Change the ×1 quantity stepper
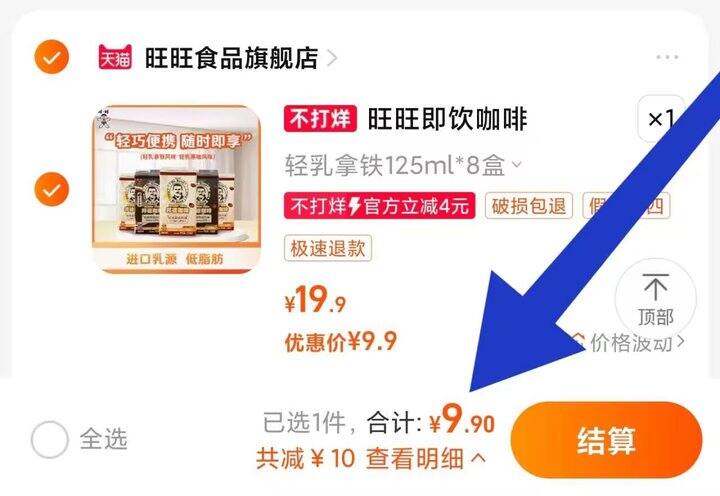The image size is (720, 496). click(661, 119)
